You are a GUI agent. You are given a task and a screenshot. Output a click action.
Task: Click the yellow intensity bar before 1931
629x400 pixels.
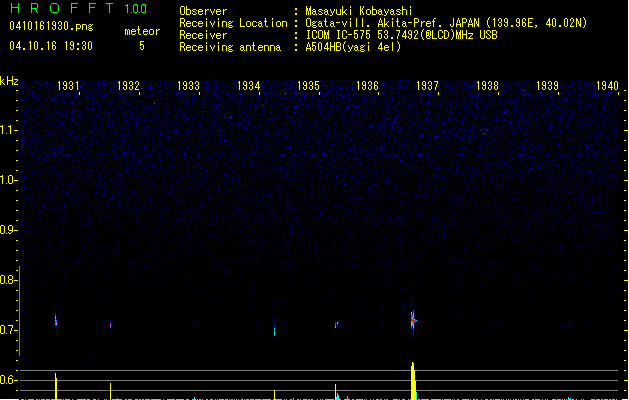coord(56,386)
